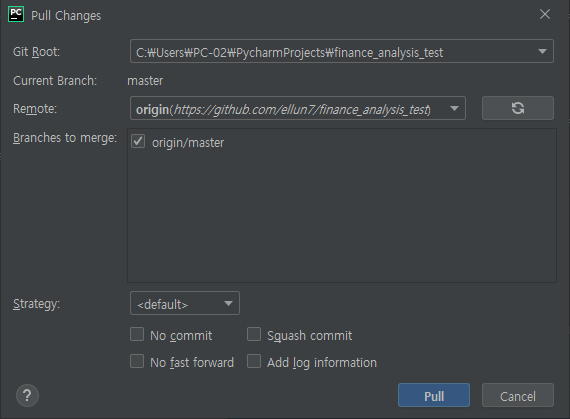Click the Current Branch label
The height and width of the screenshot is (419, 570).
click(55, 80)
